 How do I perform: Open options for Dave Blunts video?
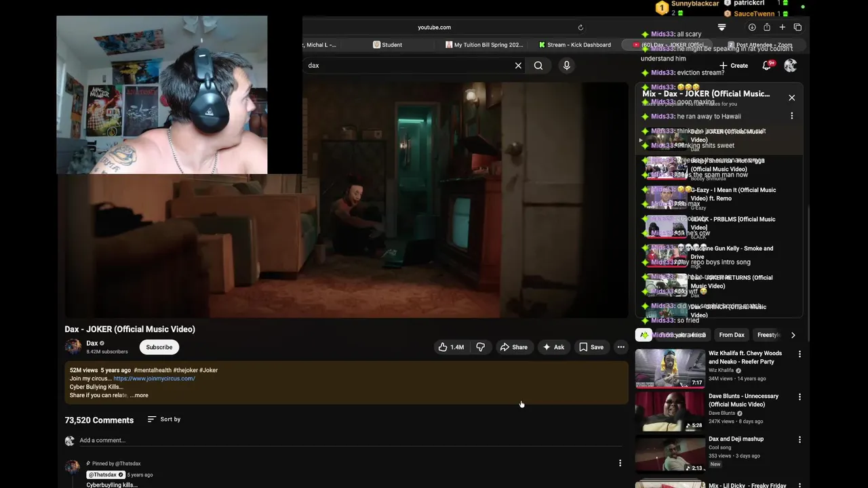pyautogui.click(x=800, y=396)
